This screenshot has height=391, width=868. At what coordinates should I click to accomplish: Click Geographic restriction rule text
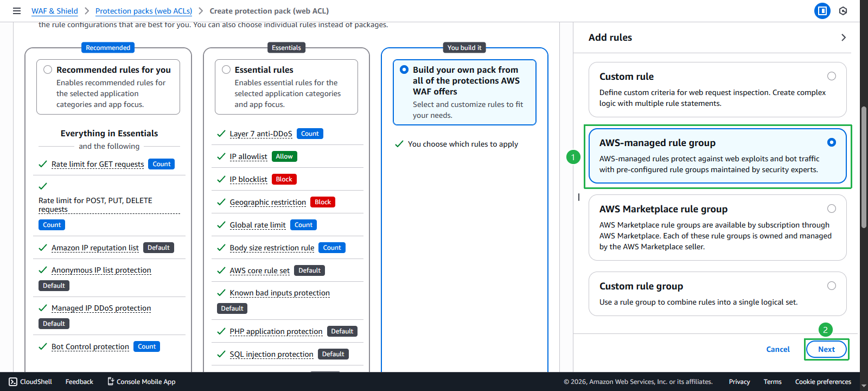point(268,202)
